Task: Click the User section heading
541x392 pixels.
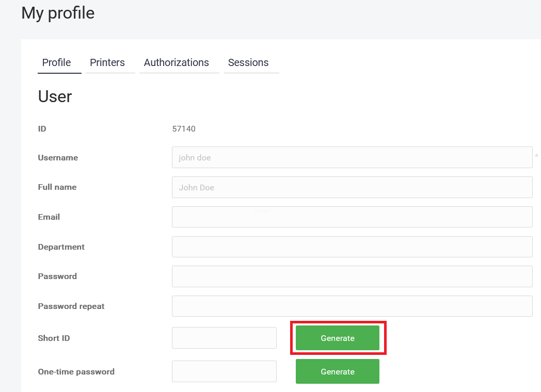Action: click(x=55, y=96)
